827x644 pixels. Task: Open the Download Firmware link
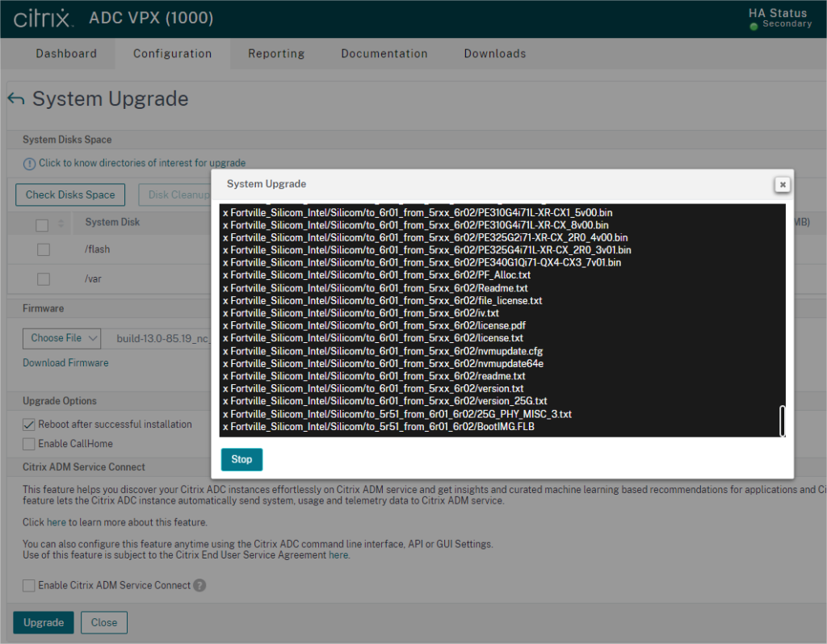65,362
